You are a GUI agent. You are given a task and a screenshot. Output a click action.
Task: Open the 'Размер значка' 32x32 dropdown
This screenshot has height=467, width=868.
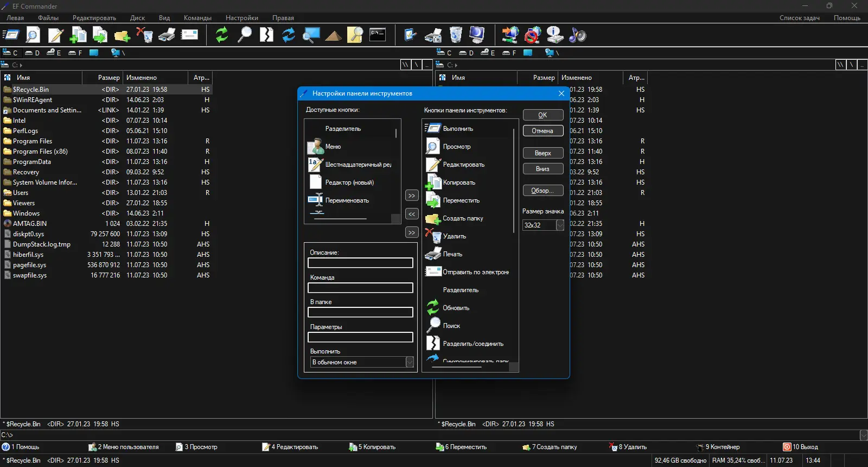pyautogui.click(x=560, y=225)
